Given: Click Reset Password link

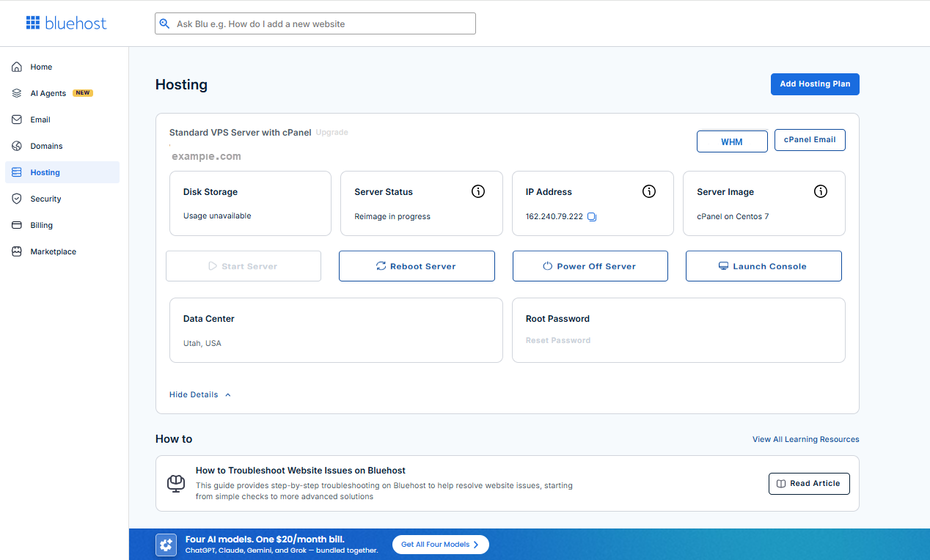Looking at the screenshot, I should 558,340.
